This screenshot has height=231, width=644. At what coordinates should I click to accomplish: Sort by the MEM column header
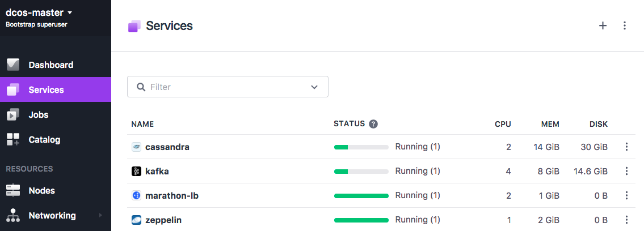click(x=550, y=124)
